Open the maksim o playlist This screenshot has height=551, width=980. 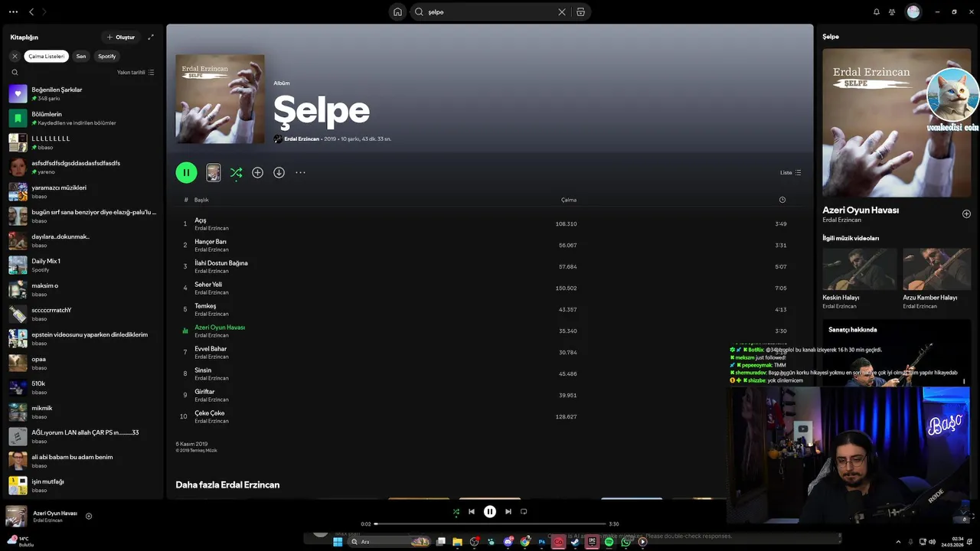[83, 289]
